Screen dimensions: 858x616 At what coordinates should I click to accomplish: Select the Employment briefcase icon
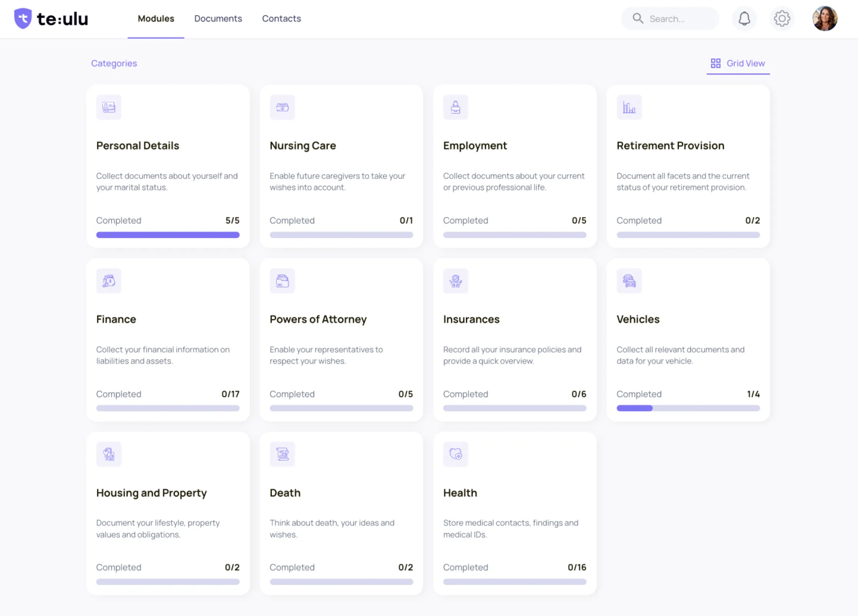click(456, 107)
